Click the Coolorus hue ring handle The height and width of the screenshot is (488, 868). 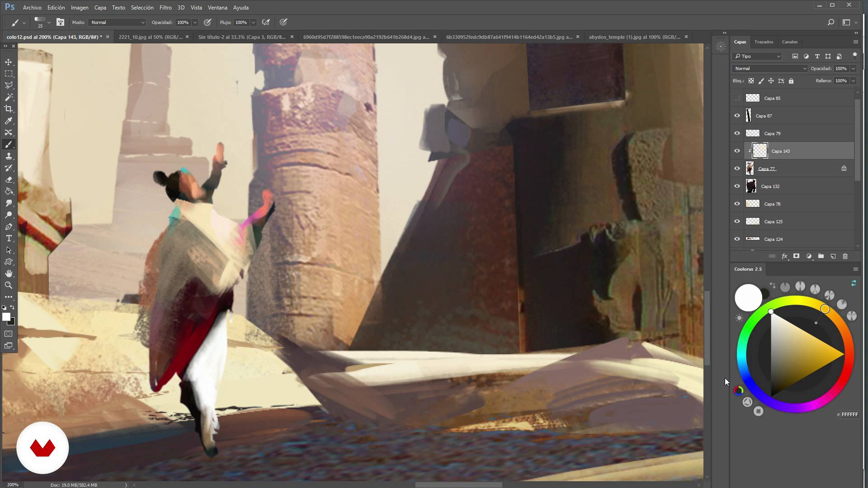pos(825,309)
